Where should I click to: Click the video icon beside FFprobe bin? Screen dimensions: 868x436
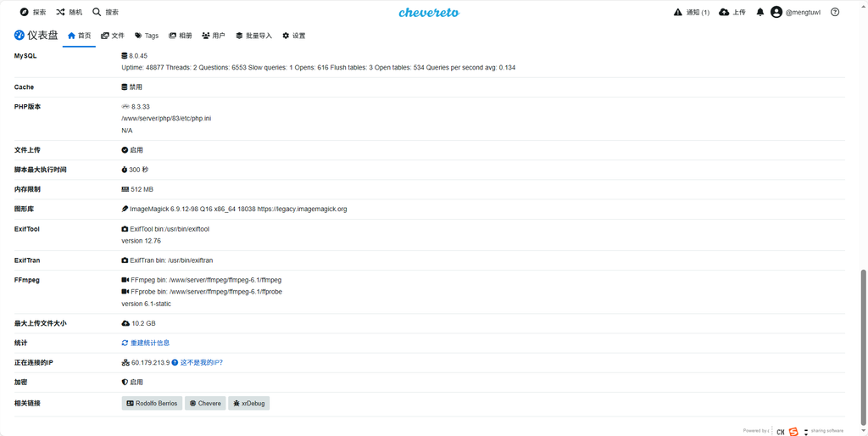(125, 292)
